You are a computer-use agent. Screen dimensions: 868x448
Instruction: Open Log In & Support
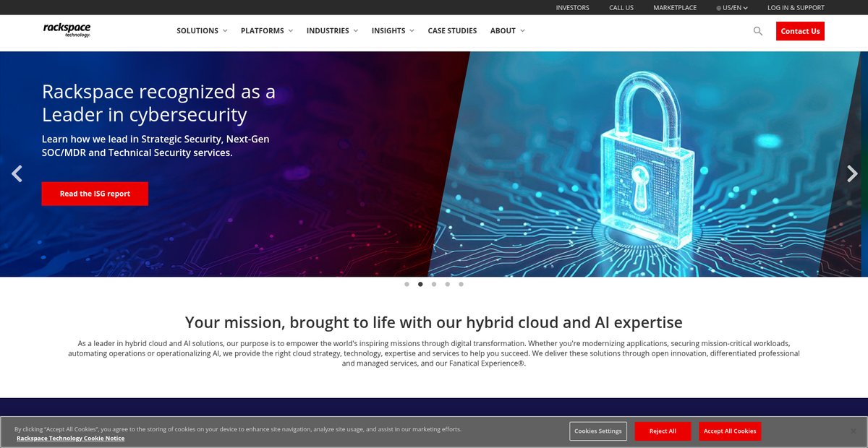coord(796,8)
